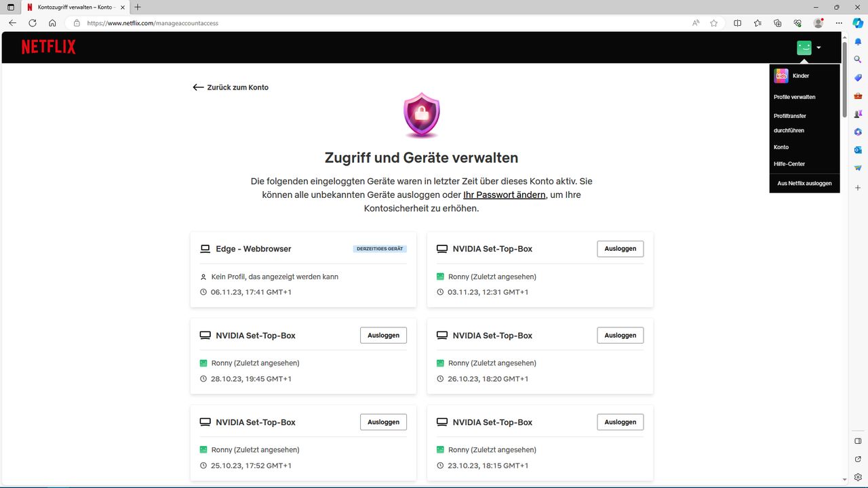868x488 pixels.
Task: Follow the Ihr Passwort ändern link
Action: [504, 195]
